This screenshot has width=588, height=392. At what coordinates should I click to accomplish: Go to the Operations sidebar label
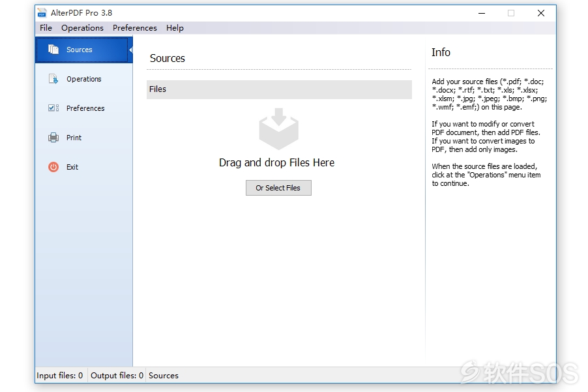[x=83, y=79]
